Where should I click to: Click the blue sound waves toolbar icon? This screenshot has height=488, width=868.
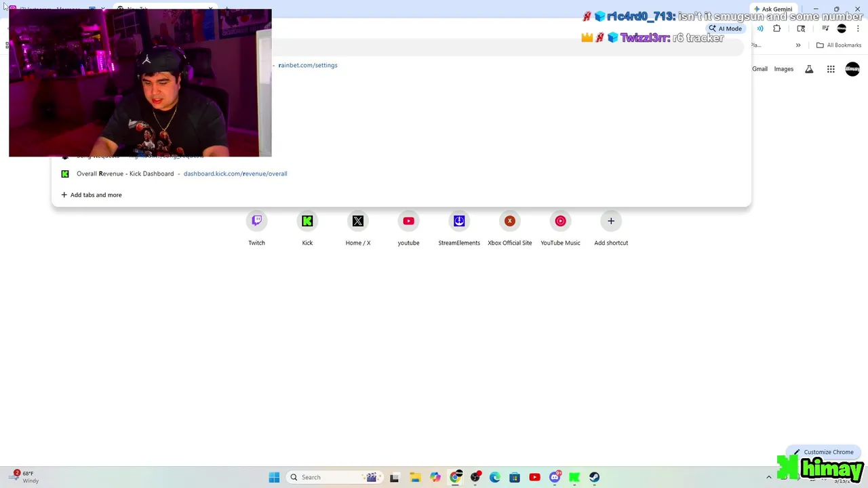pos(760,28)
